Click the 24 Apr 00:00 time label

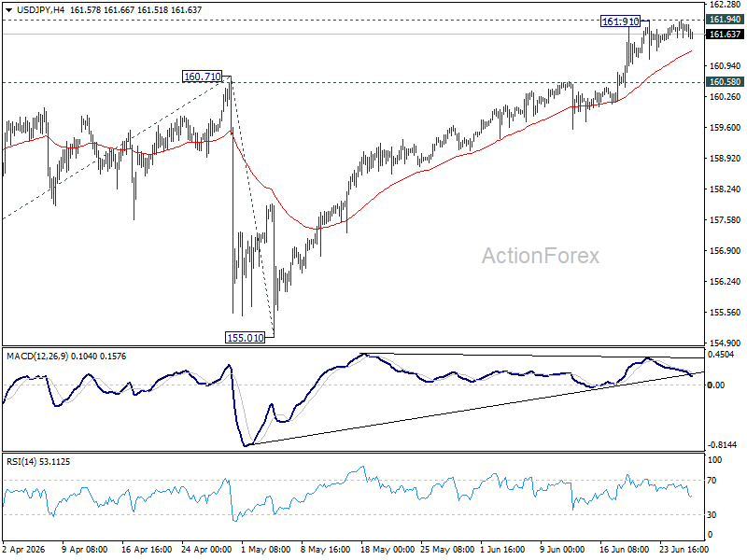click(206, 549)
